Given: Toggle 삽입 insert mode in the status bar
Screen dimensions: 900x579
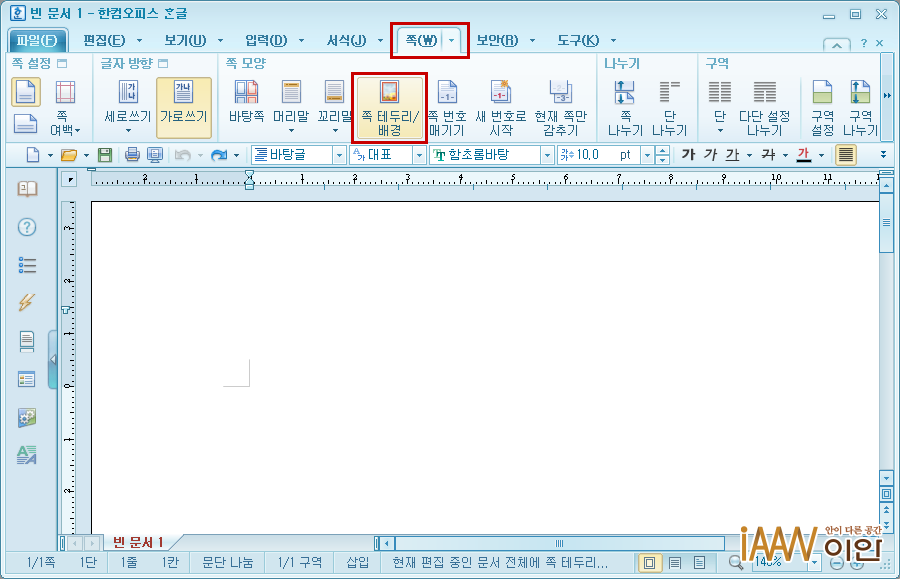Looking at the screenshot, I should tap(358, 563).
